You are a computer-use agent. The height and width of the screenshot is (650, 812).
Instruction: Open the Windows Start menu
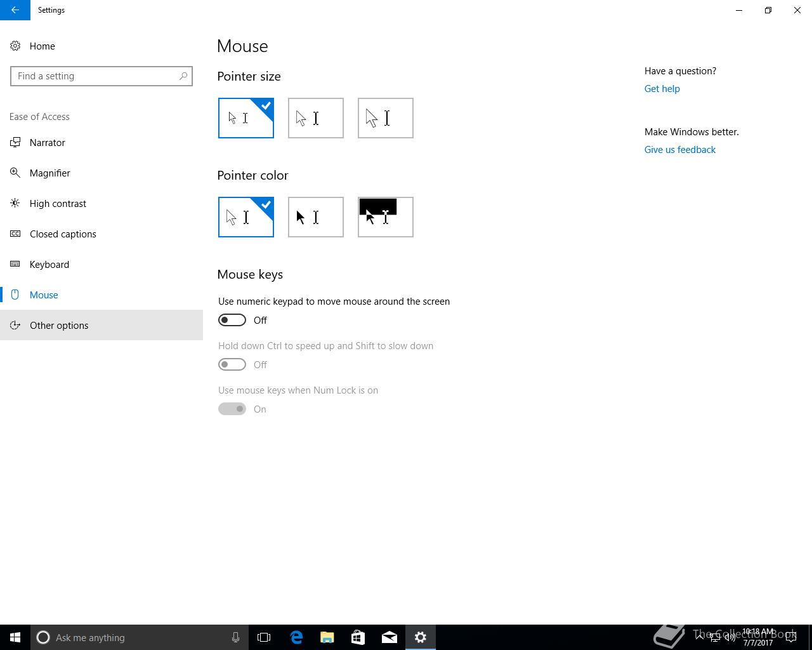click(15, 637)
